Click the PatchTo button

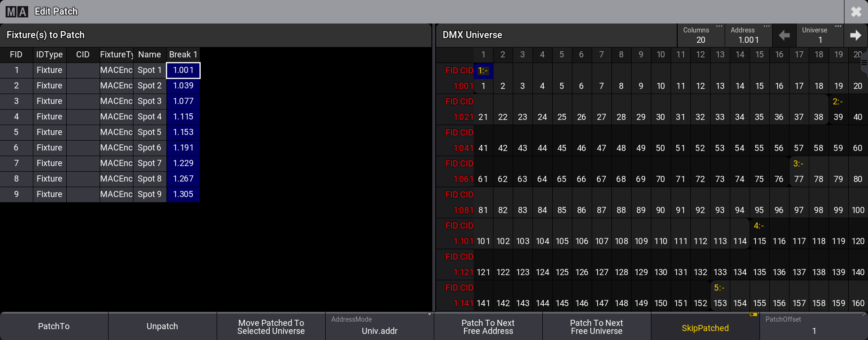54,326
